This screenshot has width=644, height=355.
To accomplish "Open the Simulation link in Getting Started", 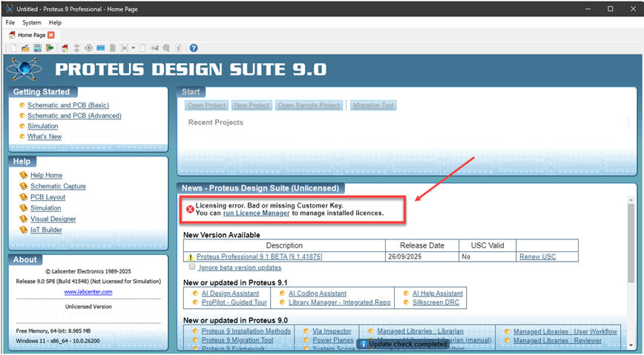I will tap(43, 126).
